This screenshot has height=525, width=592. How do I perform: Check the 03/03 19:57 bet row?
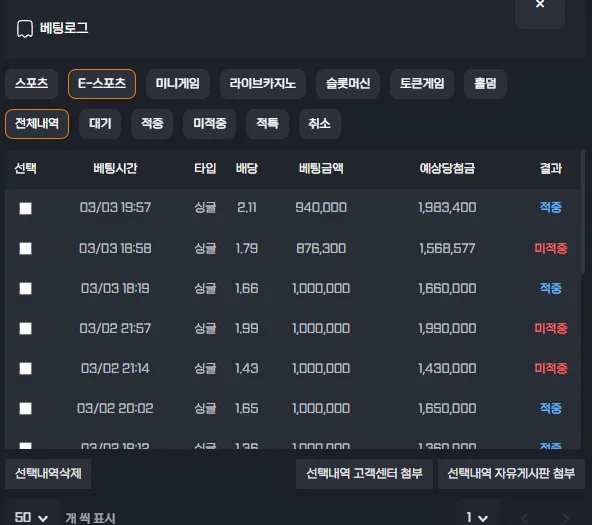(x=25, y=208)
